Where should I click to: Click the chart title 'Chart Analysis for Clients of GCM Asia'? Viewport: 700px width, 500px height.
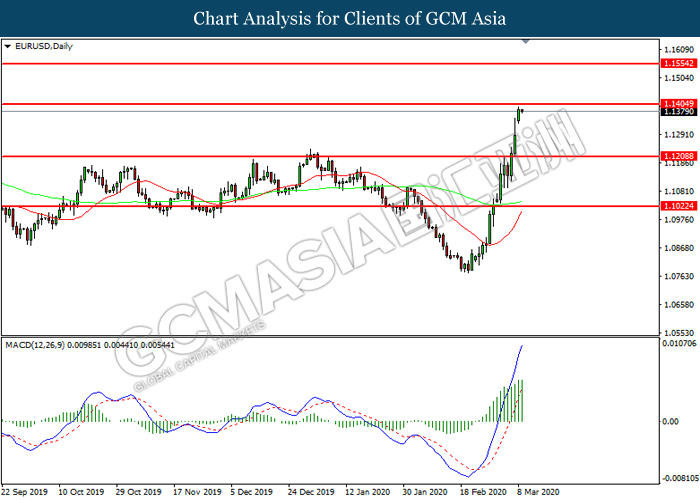click(x=349, y=18)
